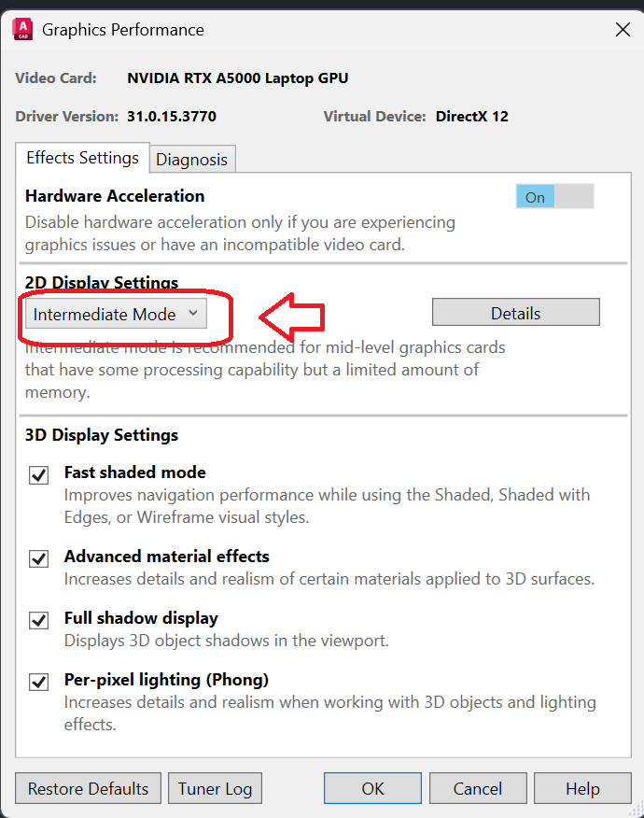Screen dimensions: 644x818
Task: Confirm changes with OK
Action: pos(372,788)
